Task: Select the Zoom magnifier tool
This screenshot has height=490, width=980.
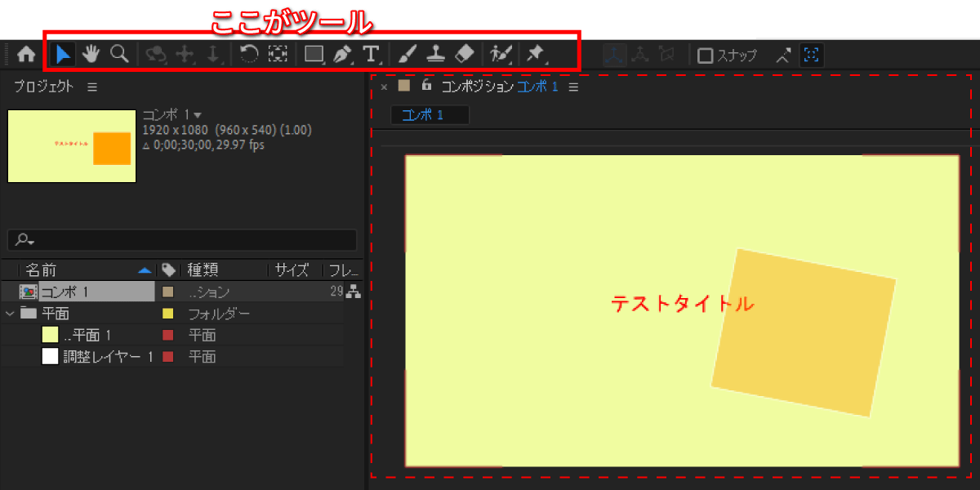Action: tap(119, 55)
